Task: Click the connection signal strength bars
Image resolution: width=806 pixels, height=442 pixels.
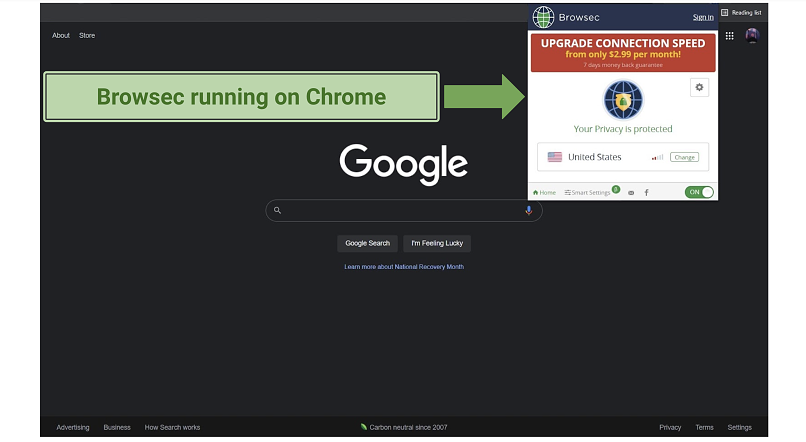Action: pyautogui.click(x=657, y=157)
